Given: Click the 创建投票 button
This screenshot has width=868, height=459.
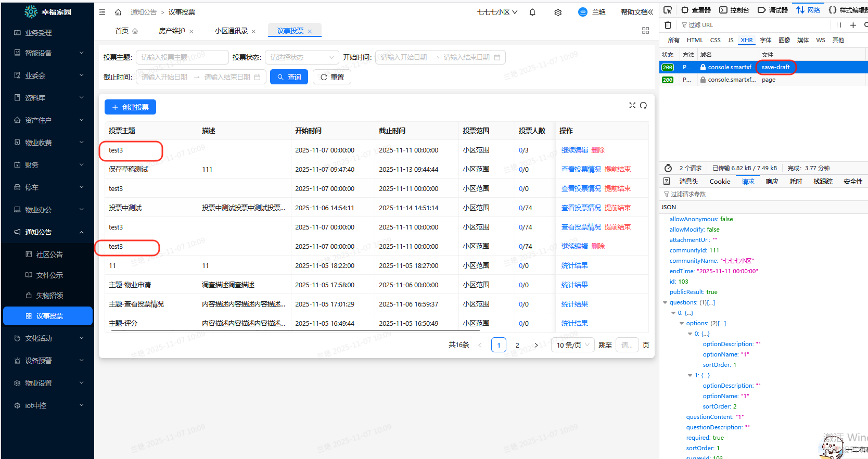Looking at the screenshot, I should click(x=130, y=107).
